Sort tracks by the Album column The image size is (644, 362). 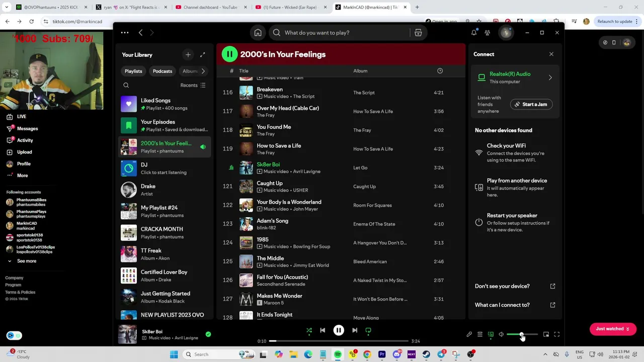360,71
